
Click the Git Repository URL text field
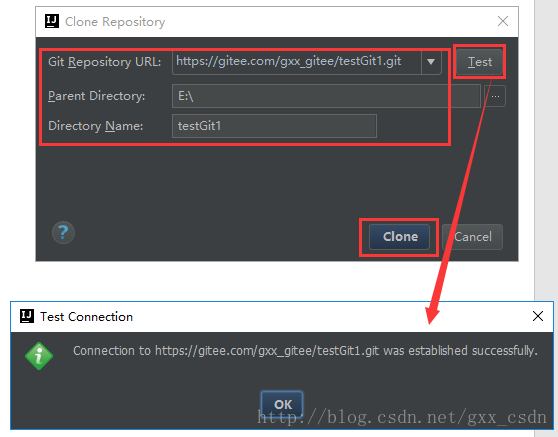pyautogui.click(x=297, y=62)
